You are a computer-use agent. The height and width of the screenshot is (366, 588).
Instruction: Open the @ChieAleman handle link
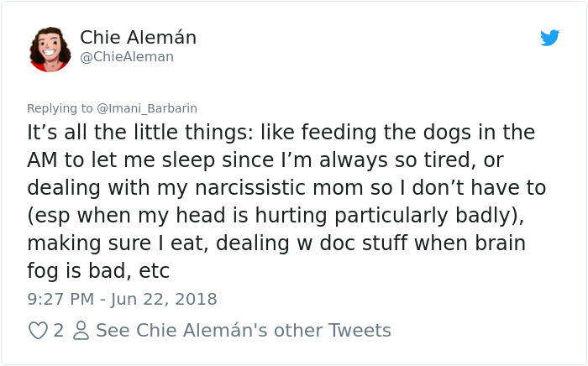tap(127, 57)
